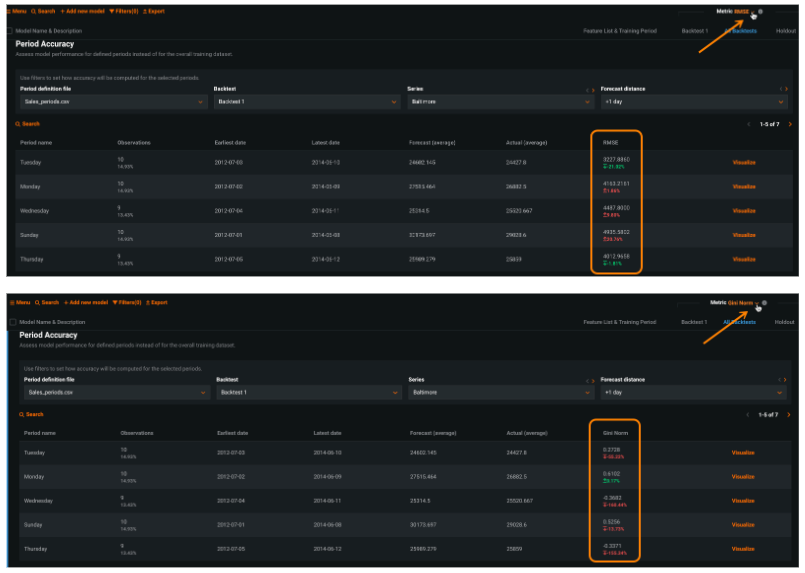Check the Model Name & Description checkbox, bottom panel
Image resolution: width=805 pixels, height=573 pixels.
click(11, 322)
